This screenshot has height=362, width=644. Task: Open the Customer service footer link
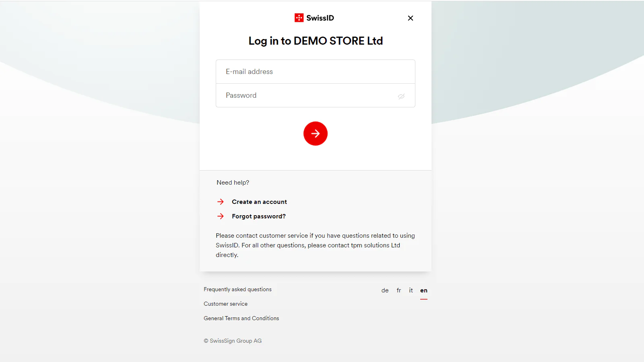coord(225,304)
